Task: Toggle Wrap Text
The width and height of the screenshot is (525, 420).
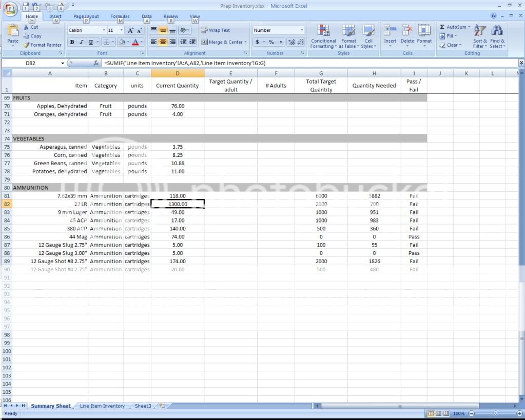Action: pyautogui.click(x=216, y=30)
